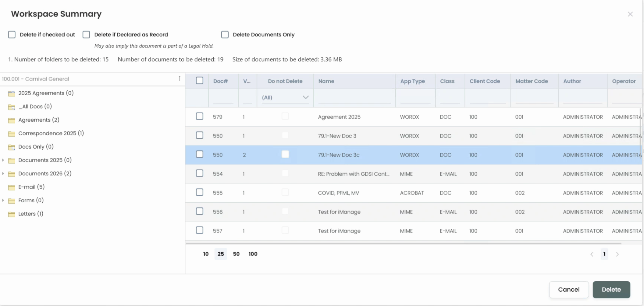Enable Delete if Declared as Record

(86, 35)
